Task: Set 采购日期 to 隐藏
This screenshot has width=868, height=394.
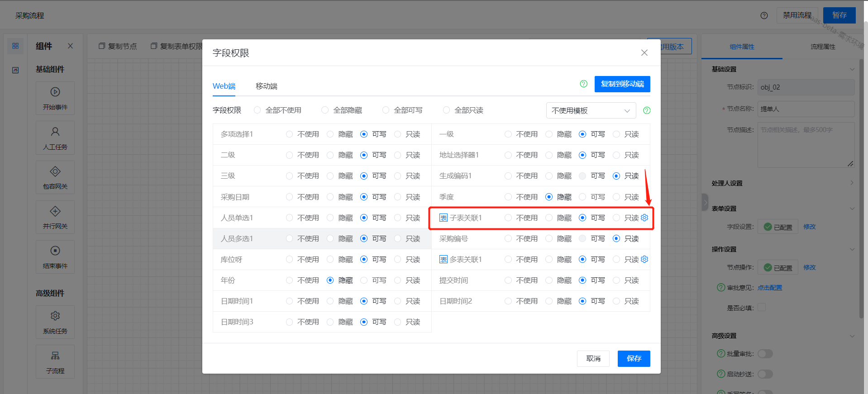Action: point(330,197)
